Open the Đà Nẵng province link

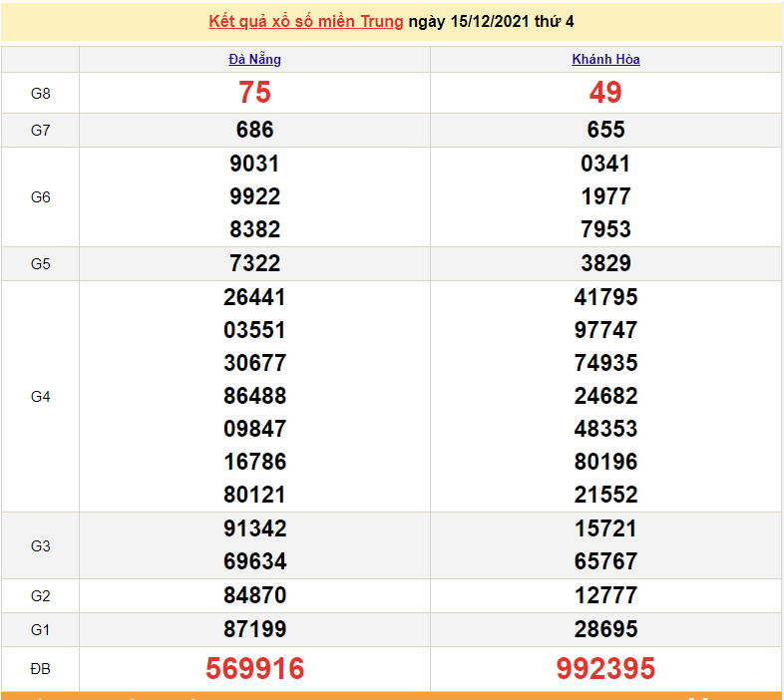point(254,59)
